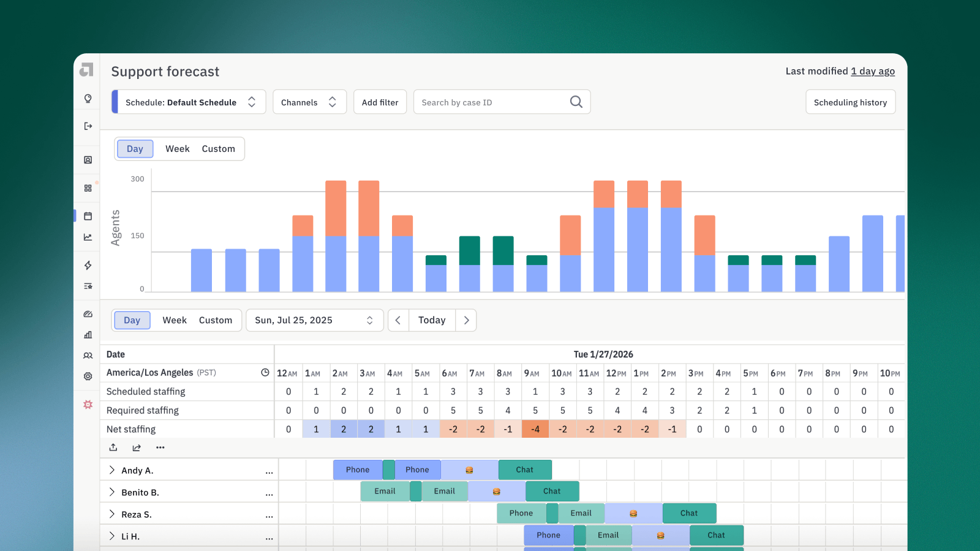Go to the previous day arrow

point(398,320)
